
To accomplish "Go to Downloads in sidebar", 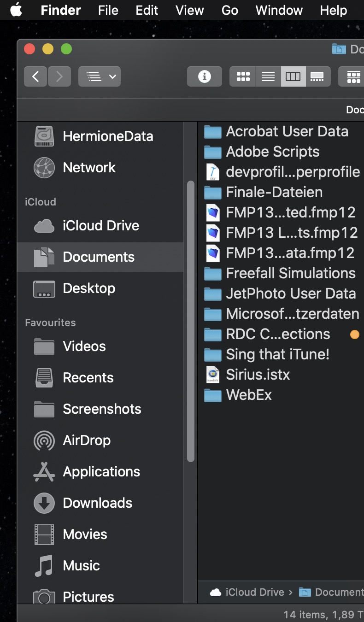I will pos(97,503).
